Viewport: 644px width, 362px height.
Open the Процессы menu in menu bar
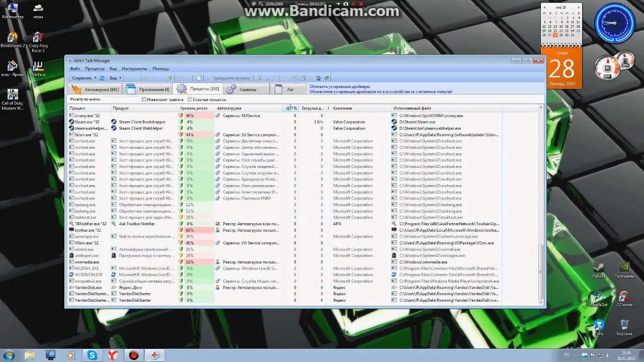click(95, 69)
